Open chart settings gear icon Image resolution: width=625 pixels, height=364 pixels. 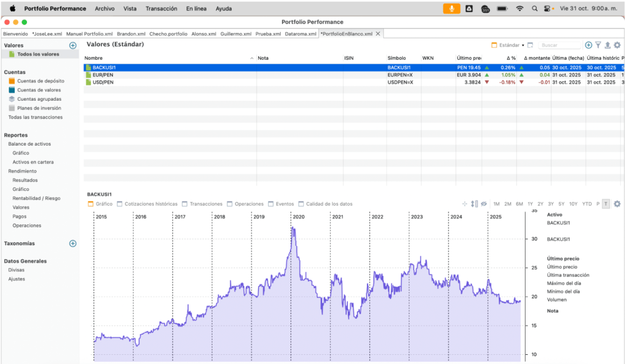click(x=617, y=204)
